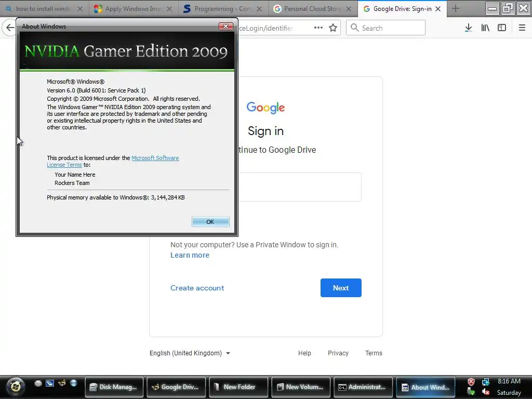The width and height of the screenshot is (532, 399).
Task: Open the Downloads arrow icon
Action: [468, 28]
